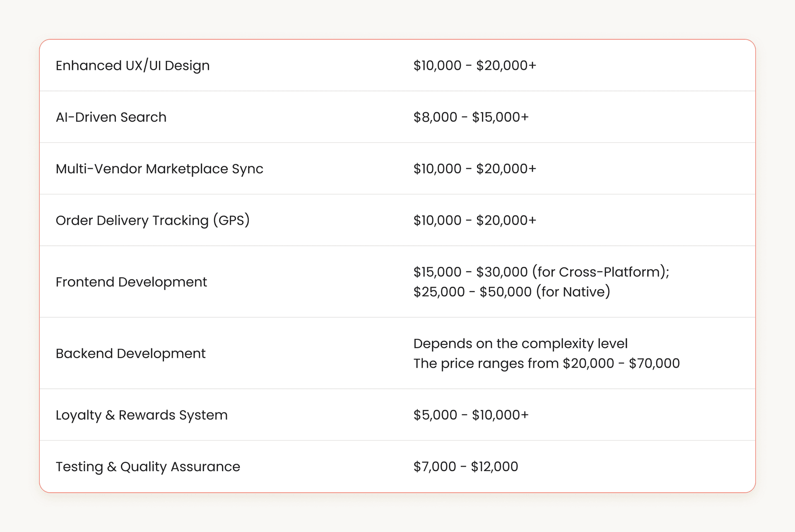Select the GPS tracking price estimate
795x532 pixels.
point(475,220)
